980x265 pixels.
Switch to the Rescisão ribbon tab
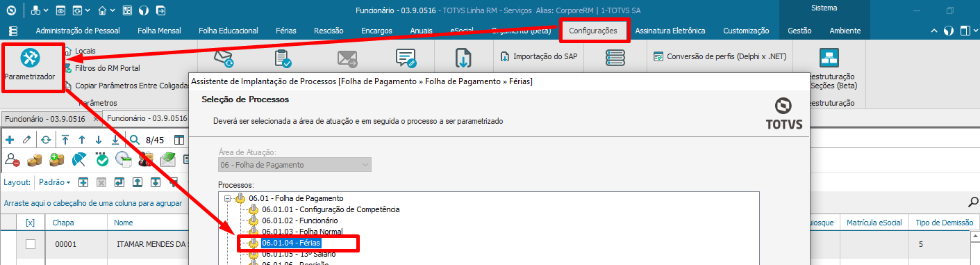click(x=329, y=31)
